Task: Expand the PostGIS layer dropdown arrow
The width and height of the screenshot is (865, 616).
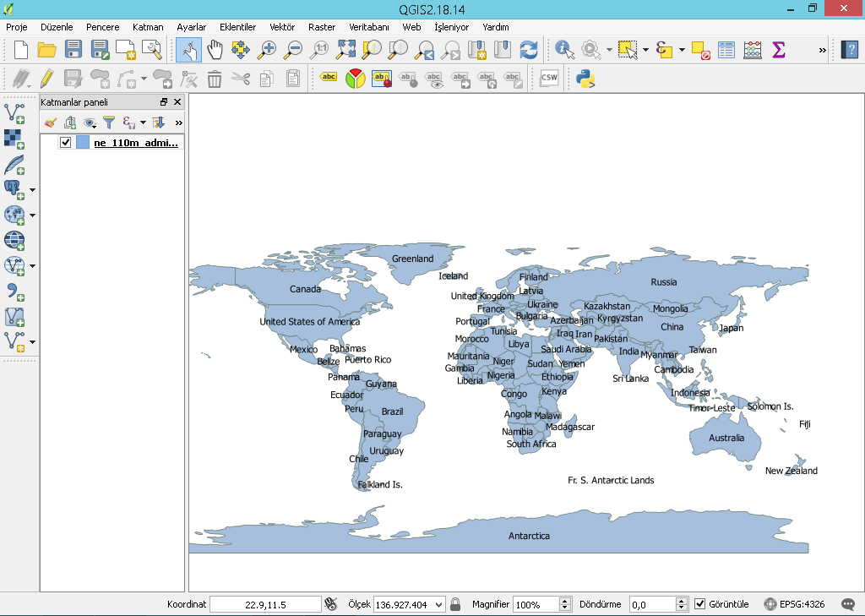Action: [x=32, y=190]
